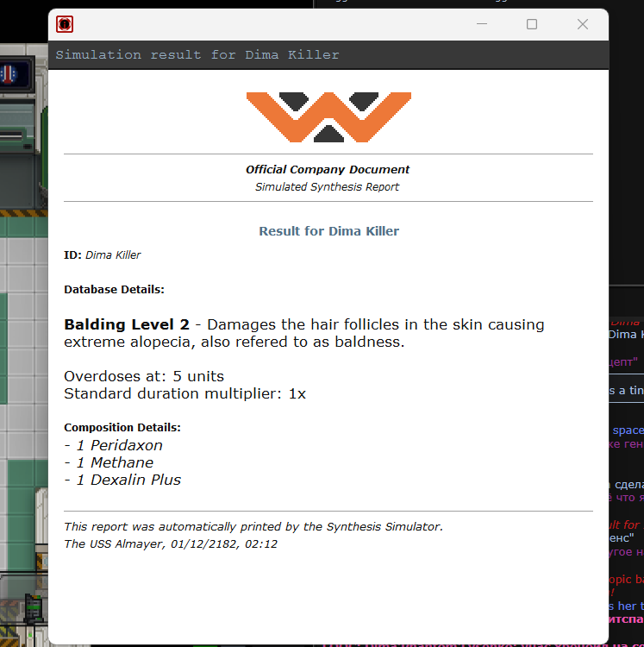
Task: Minimize the simulation result window
Action: (481, 24)
